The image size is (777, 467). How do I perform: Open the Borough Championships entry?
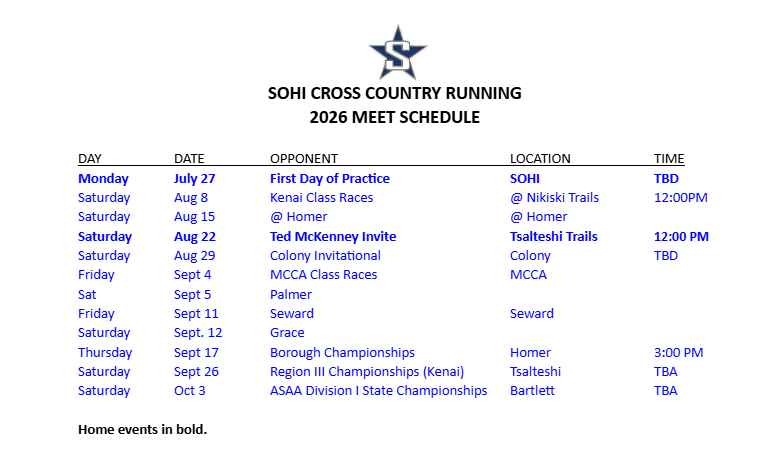click(342, 352)
